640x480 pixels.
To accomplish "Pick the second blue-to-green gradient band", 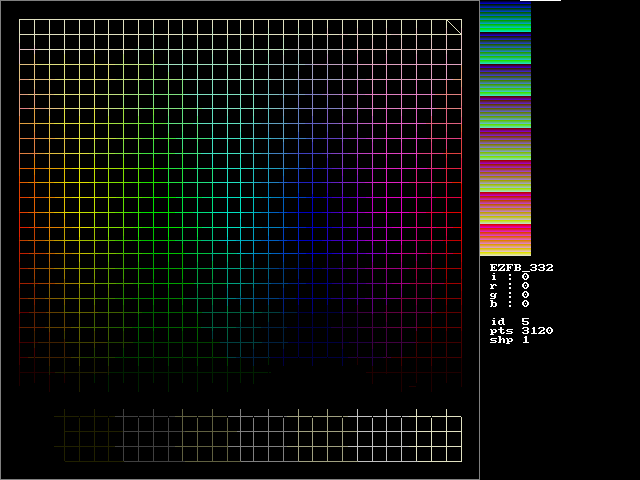I will click(x=505, y=48).
